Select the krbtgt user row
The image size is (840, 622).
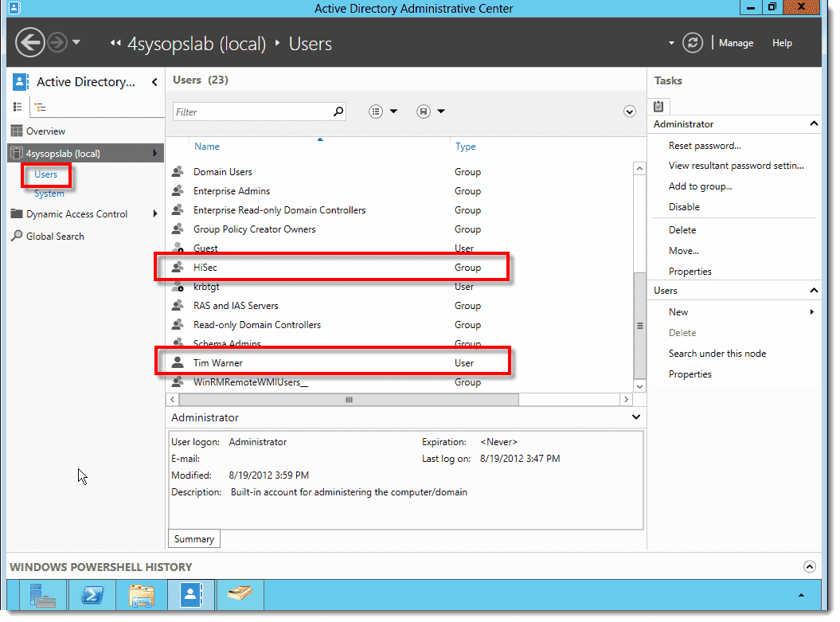click(x=400, y=287)
